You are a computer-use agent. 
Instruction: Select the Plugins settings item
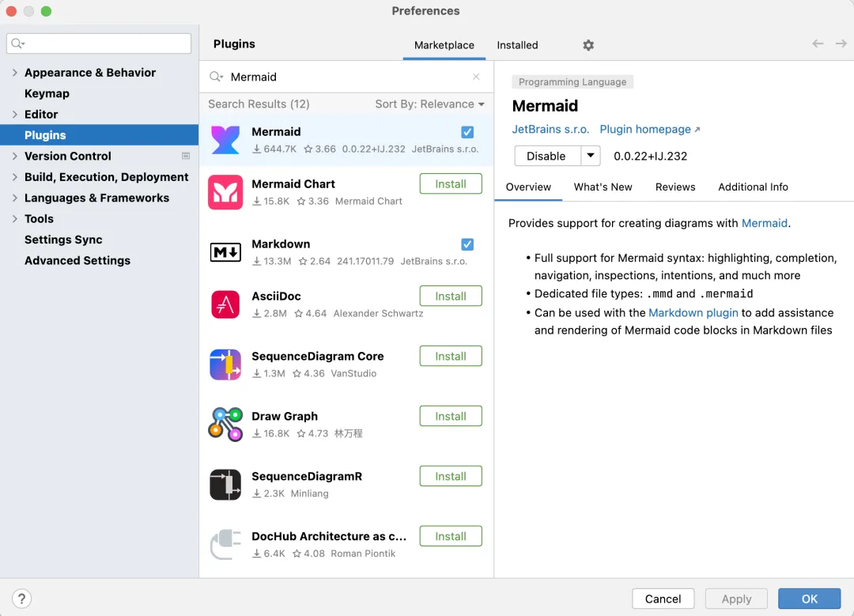coord(99,135)
